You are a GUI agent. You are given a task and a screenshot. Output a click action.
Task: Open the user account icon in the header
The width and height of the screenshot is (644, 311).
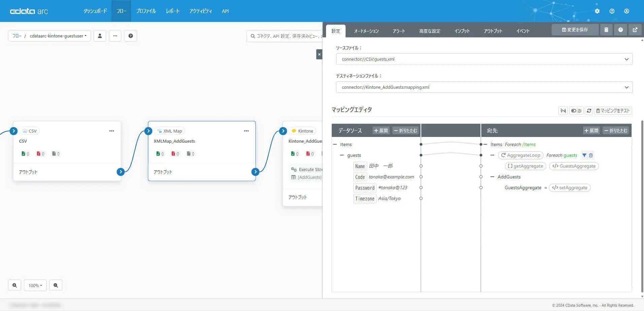(x=626, y=11)
